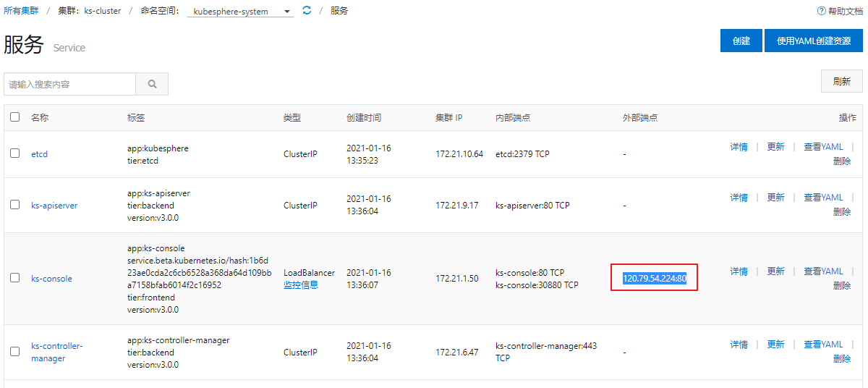Screen dimensions: 868x388
Task: Click the 创建 button
Action: pos(741,41)
